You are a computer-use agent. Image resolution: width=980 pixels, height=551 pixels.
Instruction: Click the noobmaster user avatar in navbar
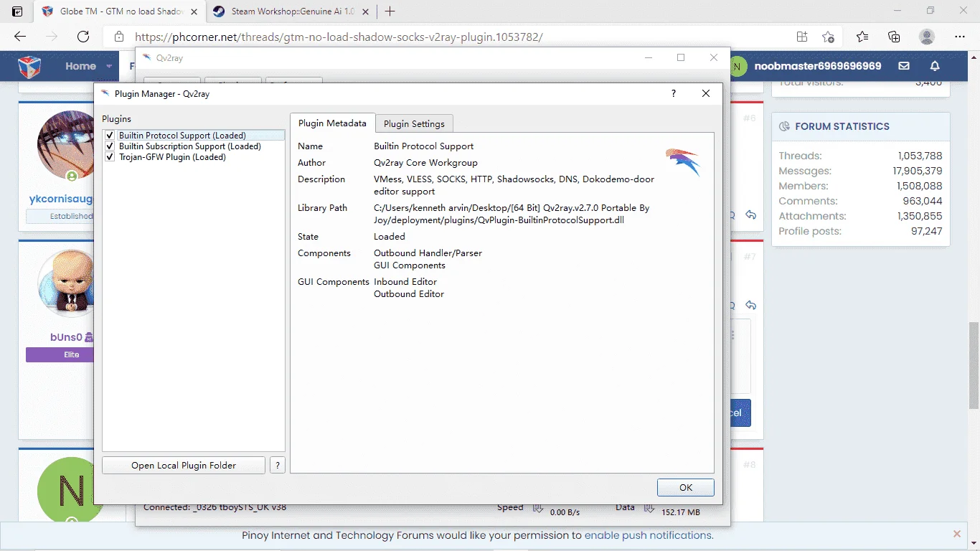pyautogui.click(x=737, y=66)
